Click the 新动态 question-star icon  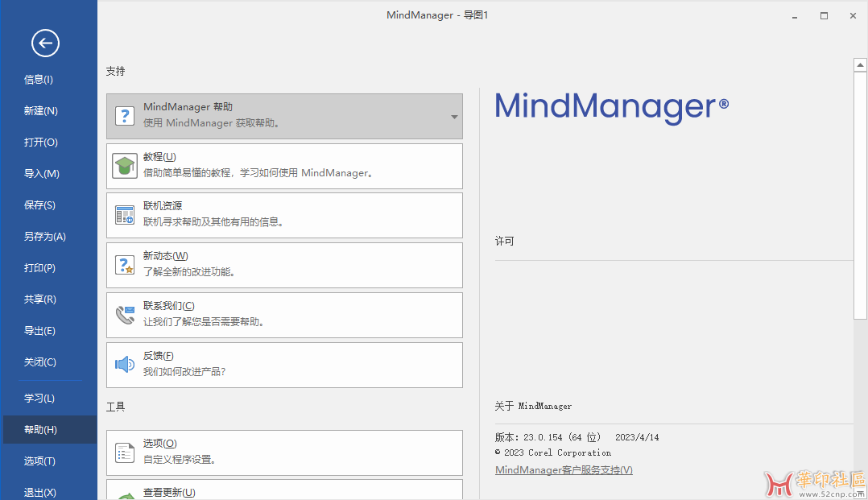pyautogui.click(x=125, y=265)
